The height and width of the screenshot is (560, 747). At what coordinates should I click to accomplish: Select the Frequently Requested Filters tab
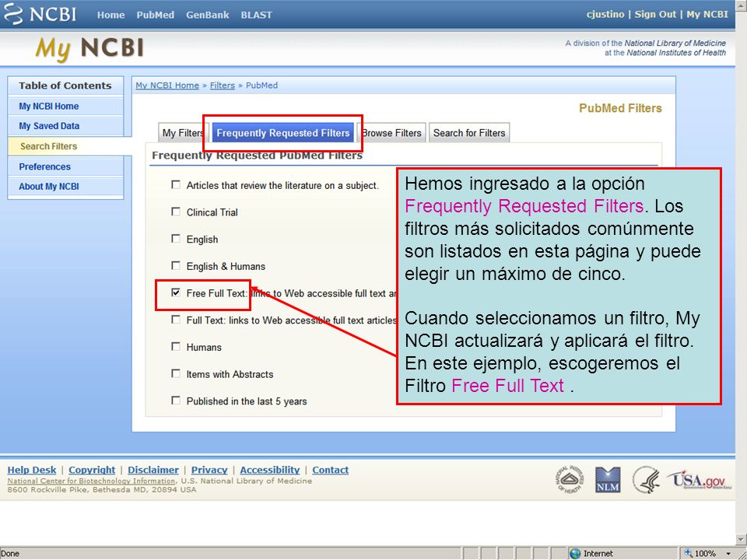pos(283,133)
